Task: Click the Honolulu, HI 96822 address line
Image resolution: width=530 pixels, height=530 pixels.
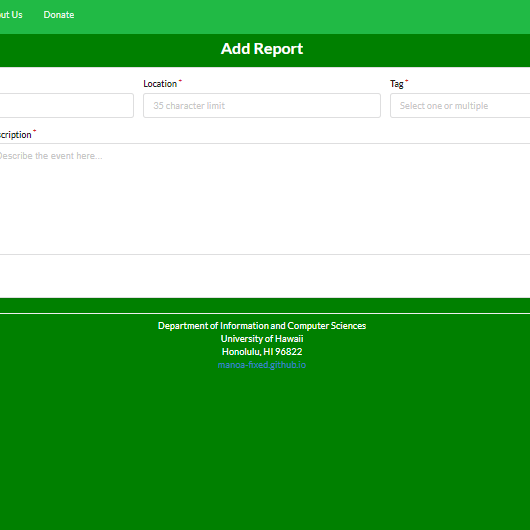Action: (262, 352)
